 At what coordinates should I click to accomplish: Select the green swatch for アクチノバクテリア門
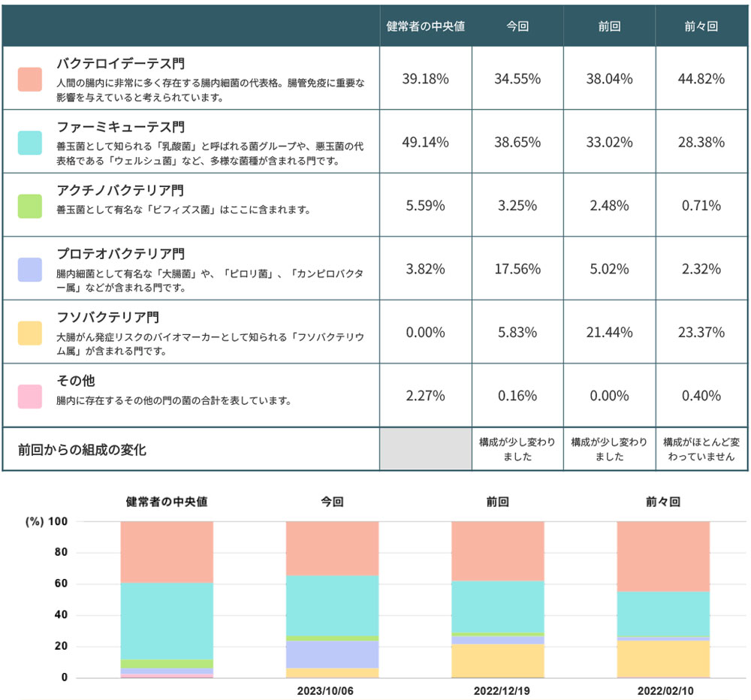click(x=30, y=206)
